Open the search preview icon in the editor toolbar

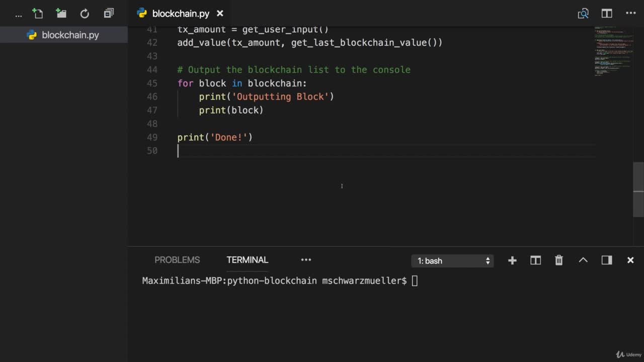click(x=583, y=14)
